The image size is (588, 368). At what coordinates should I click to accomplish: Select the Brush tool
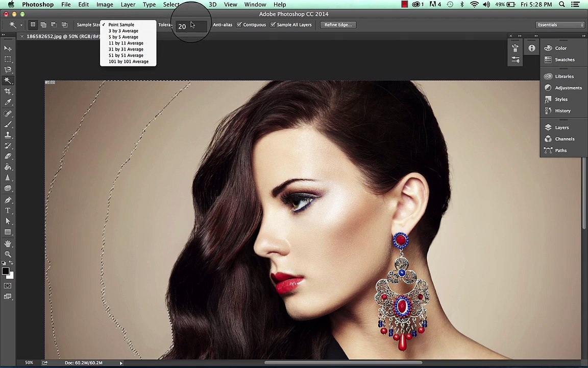(8, 124)
